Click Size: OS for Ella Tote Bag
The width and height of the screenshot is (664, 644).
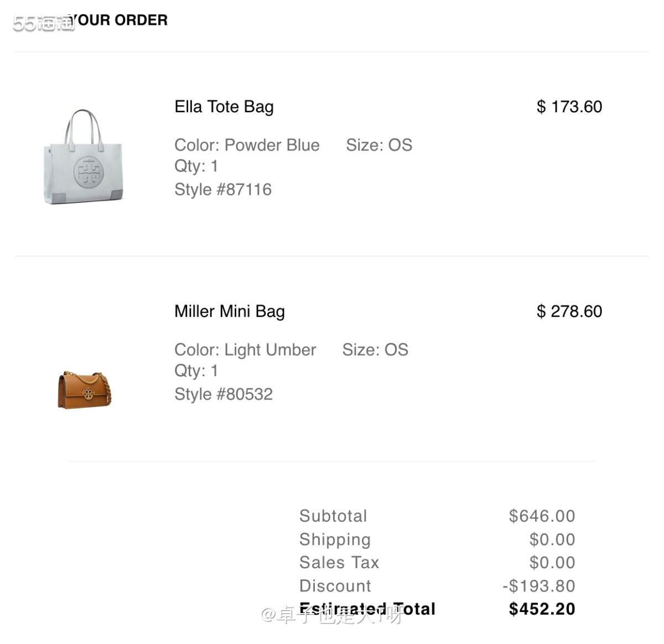[379, 145]
